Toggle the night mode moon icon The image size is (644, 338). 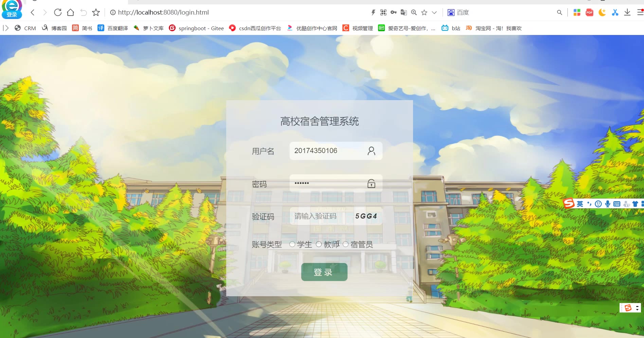click(x=602, y=13)
